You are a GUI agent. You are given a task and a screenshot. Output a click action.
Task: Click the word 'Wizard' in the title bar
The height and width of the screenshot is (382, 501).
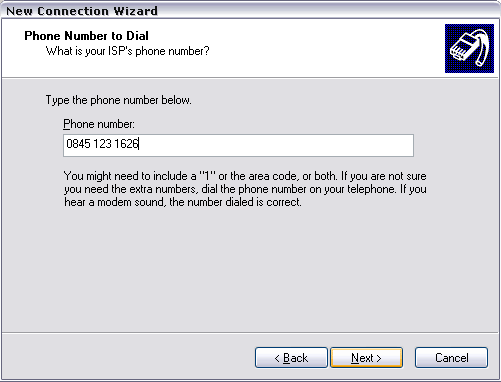click(135, 11)
